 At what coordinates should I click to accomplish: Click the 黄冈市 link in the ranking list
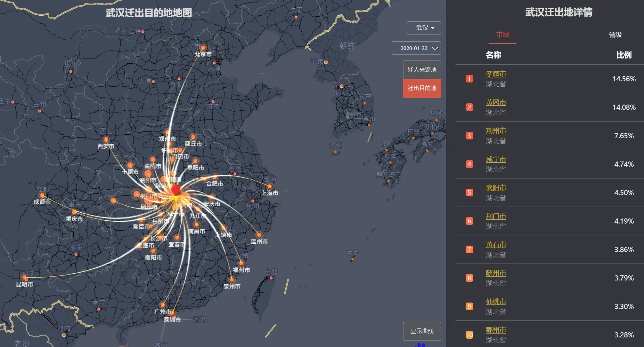496,102
